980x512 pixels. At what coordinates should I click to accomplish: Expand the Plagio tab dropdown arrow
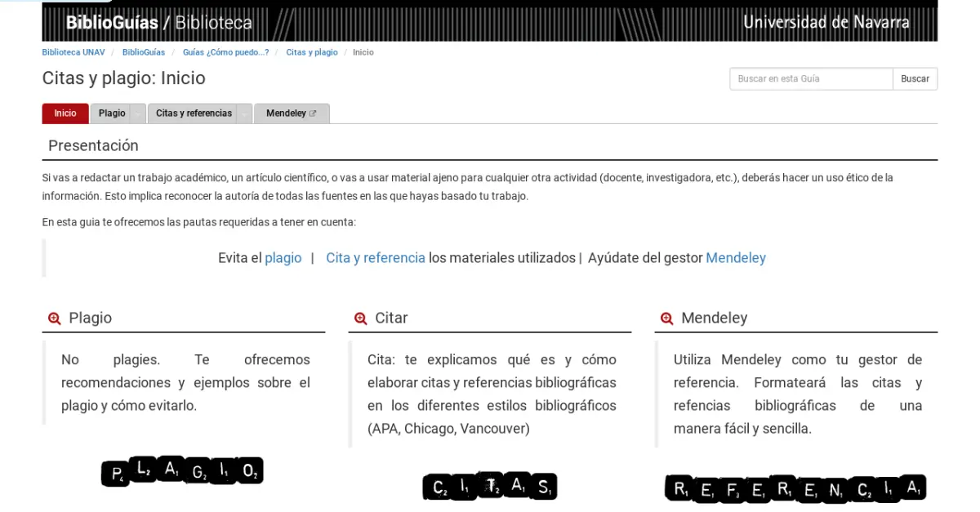tap(137, 114)
